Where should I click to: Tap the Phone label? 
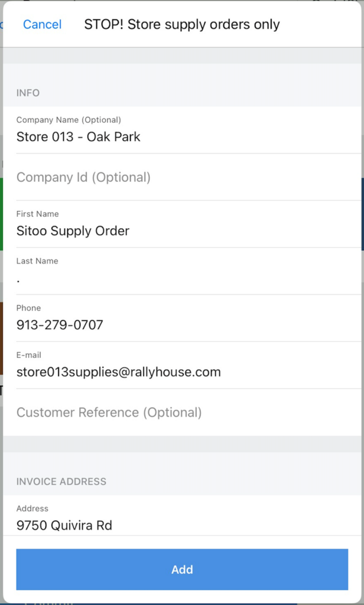pyautogui.click(x=28, y=308)
